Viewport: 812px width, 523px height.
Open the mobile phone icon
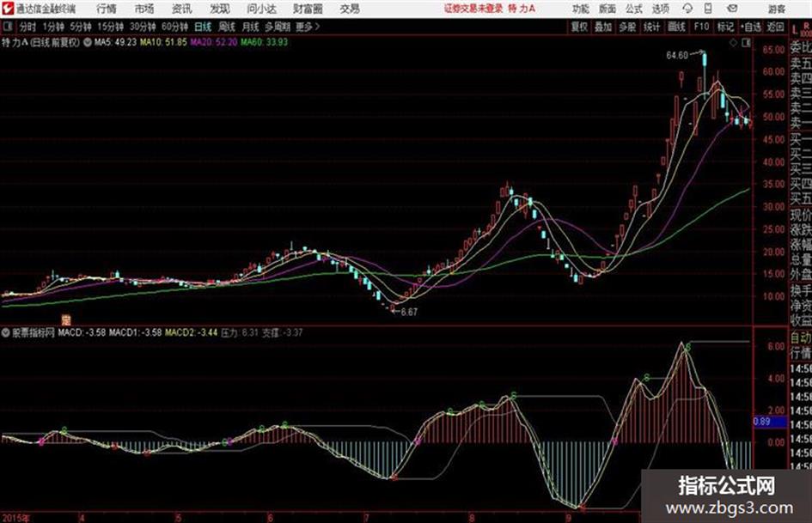pos(708,9)
